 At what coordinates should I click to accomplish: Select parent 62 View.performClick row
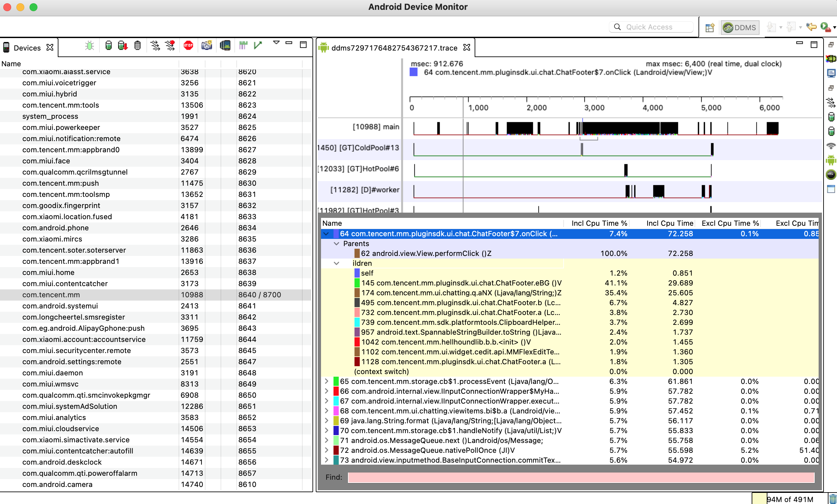pos(570,253)
